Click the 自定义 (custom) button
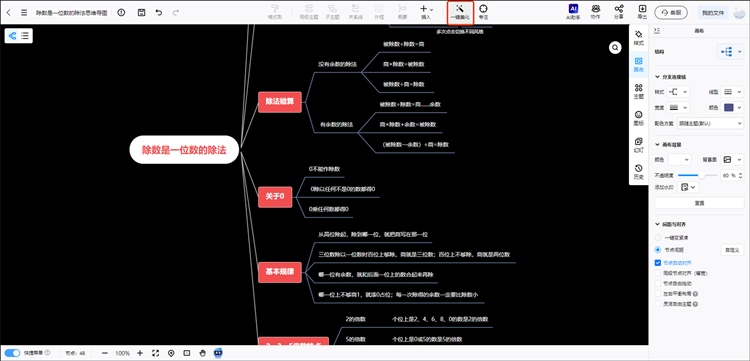 tap(732, 250)
